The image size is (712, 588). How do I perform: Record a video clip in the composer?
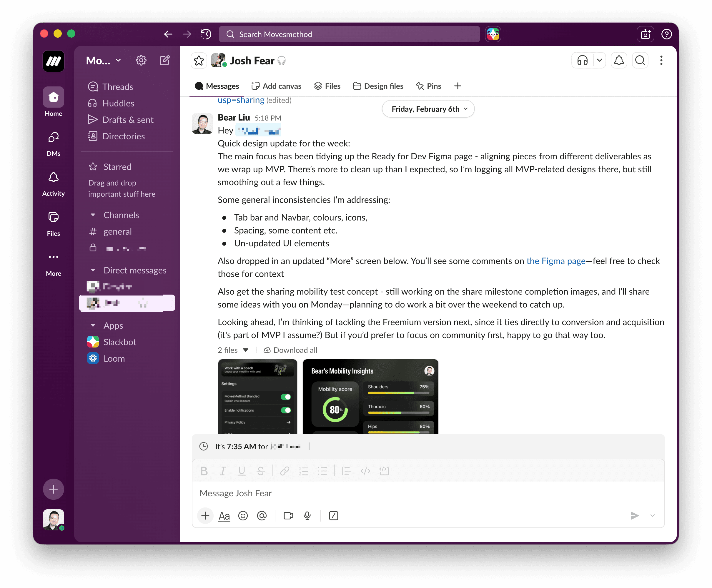tap(288, 515)
